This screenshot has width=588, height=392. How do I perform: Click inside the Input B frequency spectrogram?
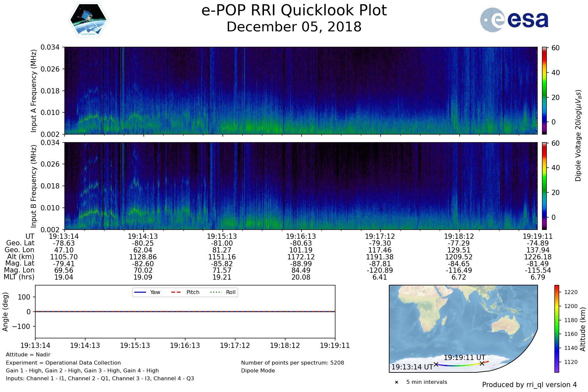point(301,186)
